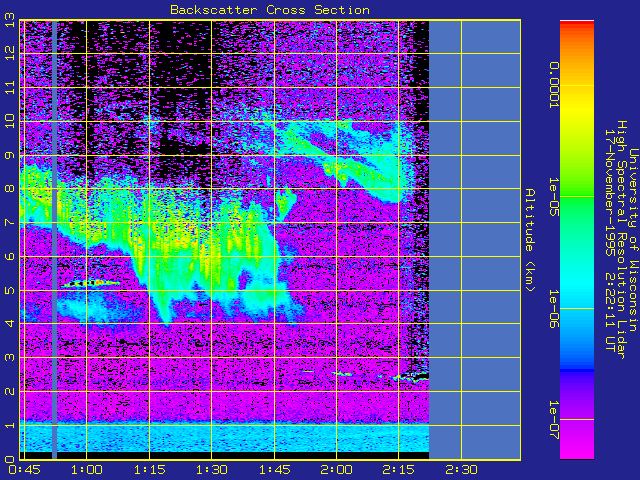The height and width of the screenshot is (480, 640).
Task: Click the 1e-05 colorbar scale label
Action: click(553, 197)
